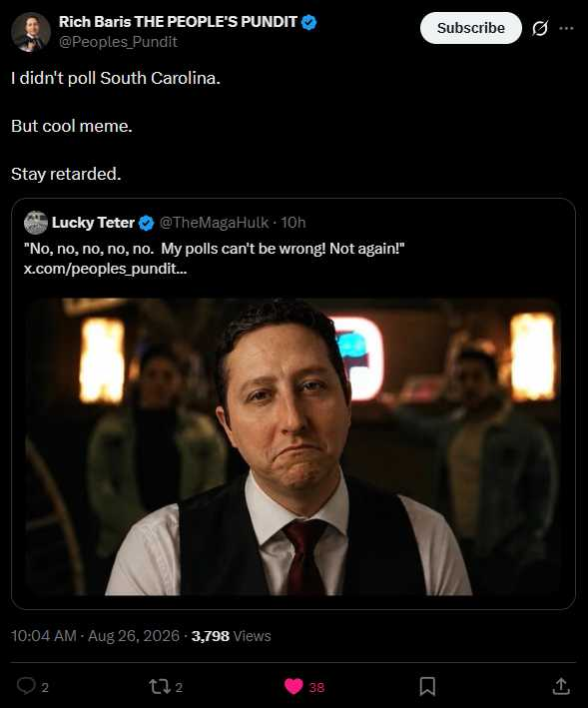Open Lucky Teter display name

93,222
